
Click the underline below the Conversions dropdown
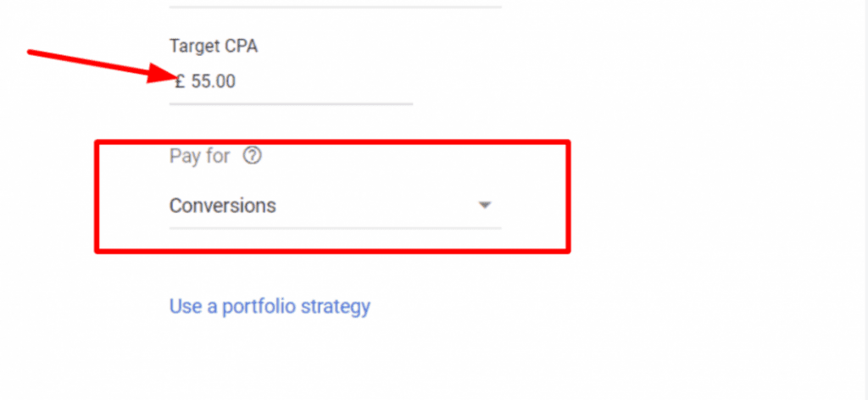(x=335, y=228)
